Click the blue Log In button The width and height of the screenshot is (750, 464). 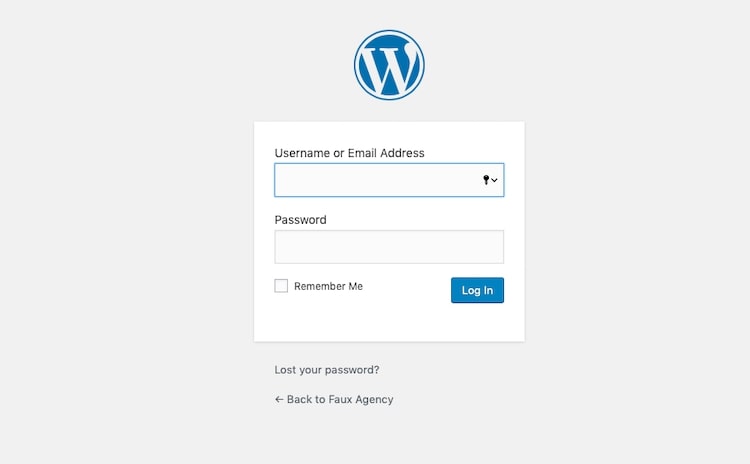tap(477, 290)
